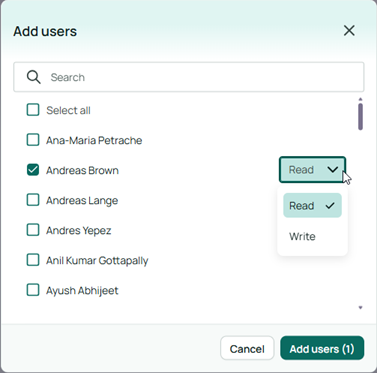377x373 pixels.
Task: Focus the Search input field
Action: pos(189,77)
